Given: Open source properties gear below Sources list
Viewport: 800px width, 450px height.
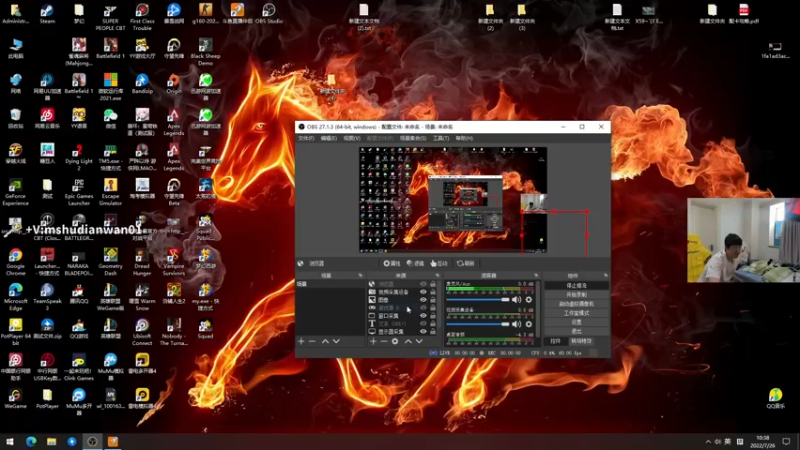Looking at the screenshot, I should tap(395, 341).
